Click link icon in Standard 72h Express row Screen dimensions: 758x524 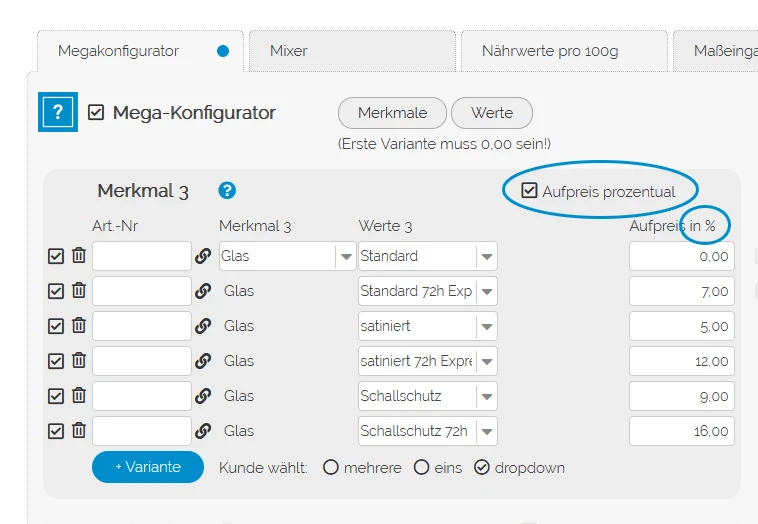[x=203, y=291]
